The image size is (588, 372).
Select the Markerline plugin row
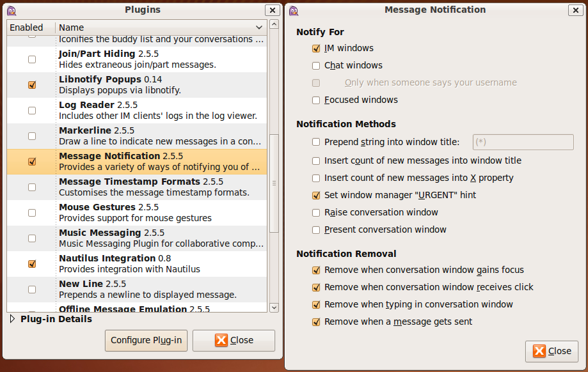coord(137,136)
